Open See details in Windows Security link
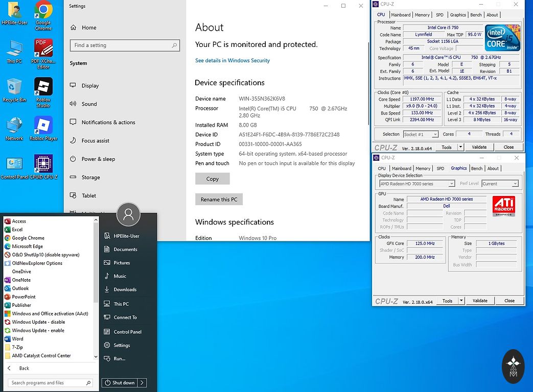The width and height of the screenshot is (533, 392). 233,60
